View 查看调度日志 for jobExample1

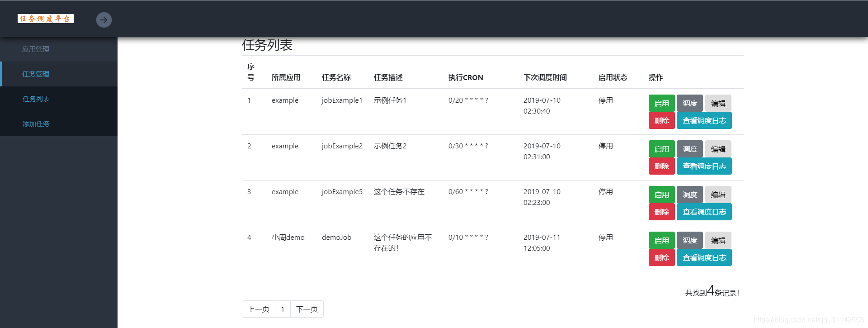[704, 120]
